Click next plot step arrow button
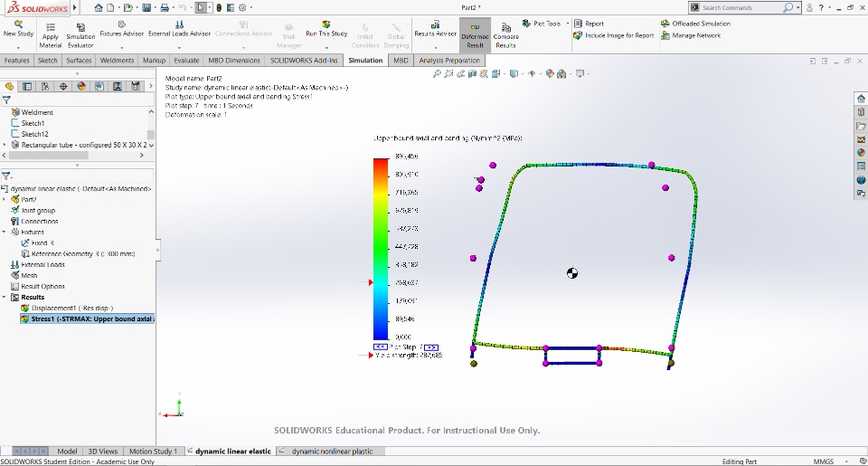Screen dimensions: 868x466 tap(431, 347)
